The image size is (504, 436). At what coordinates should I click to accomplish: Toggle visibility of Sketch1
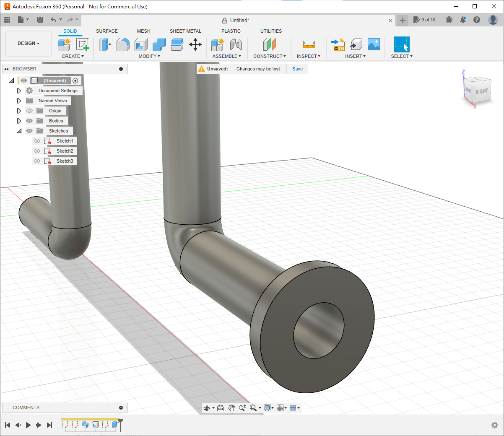pos(37,141)
